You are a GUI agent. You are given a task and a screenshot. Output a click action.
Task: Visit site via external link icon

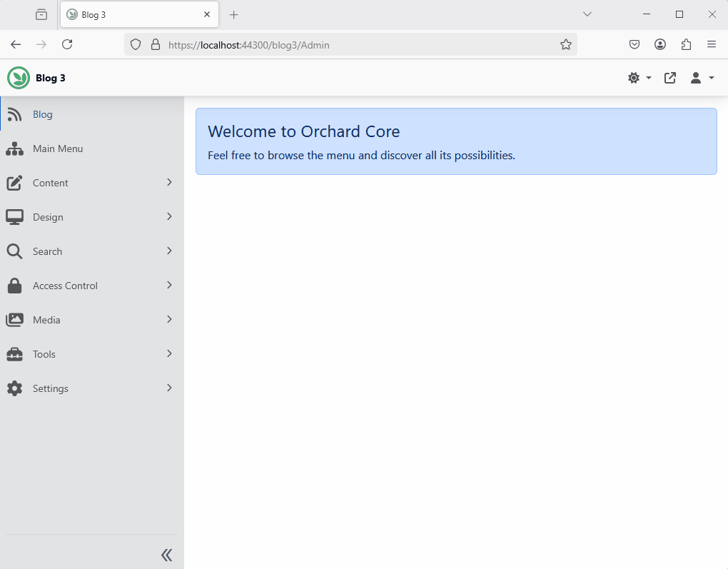click(x=670, y=78)
